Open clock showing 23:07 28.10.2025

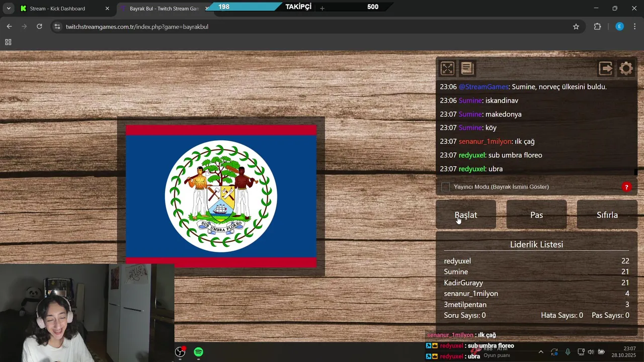pyautogui.click(x=623, y=352)
